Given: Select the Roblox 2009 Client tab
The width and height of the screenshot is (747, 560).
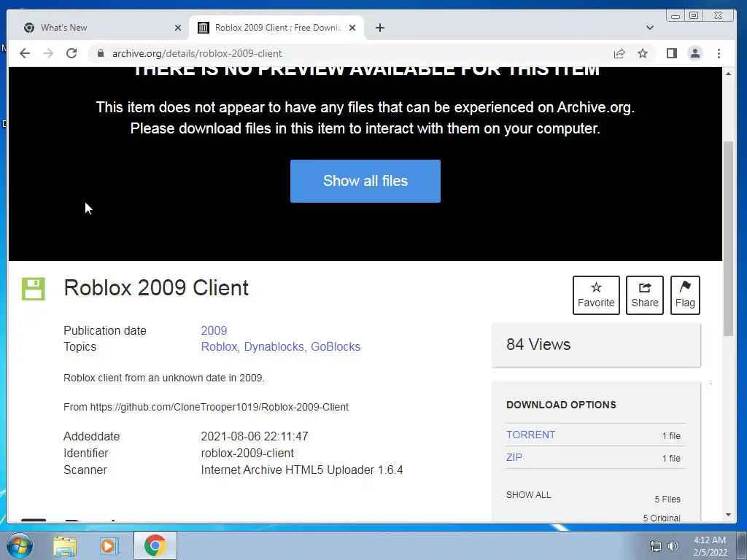Looking at the screenshot, I should coord(276,28).
